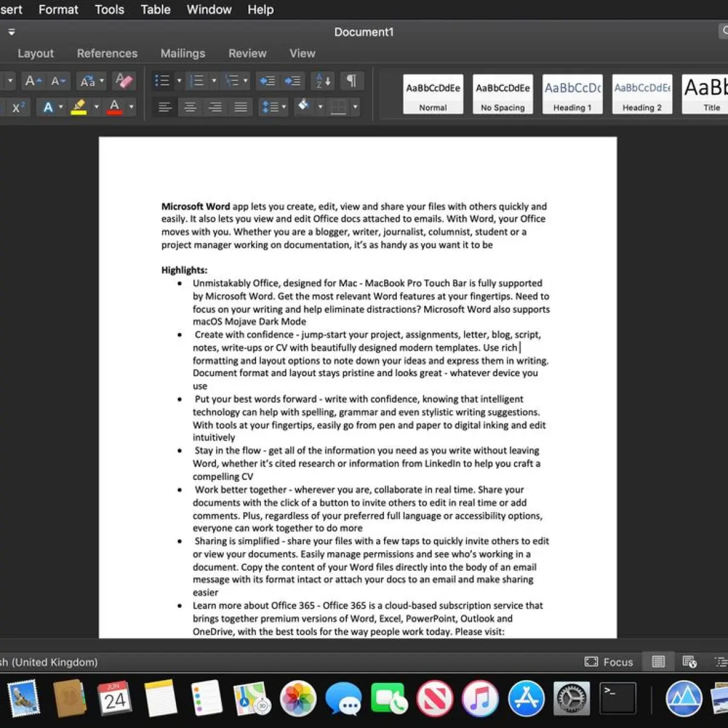Image resolution: width=728 pixels, height=728 pixels.
Task: Open the Window menu
Action: [x=209, y=10]
